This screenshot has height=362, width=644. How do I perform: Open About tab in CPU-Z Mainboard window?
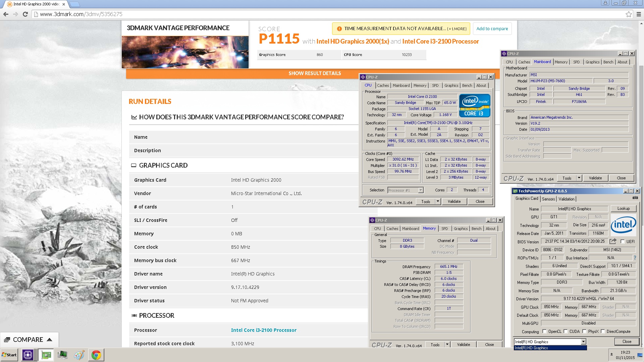point(622,62)
